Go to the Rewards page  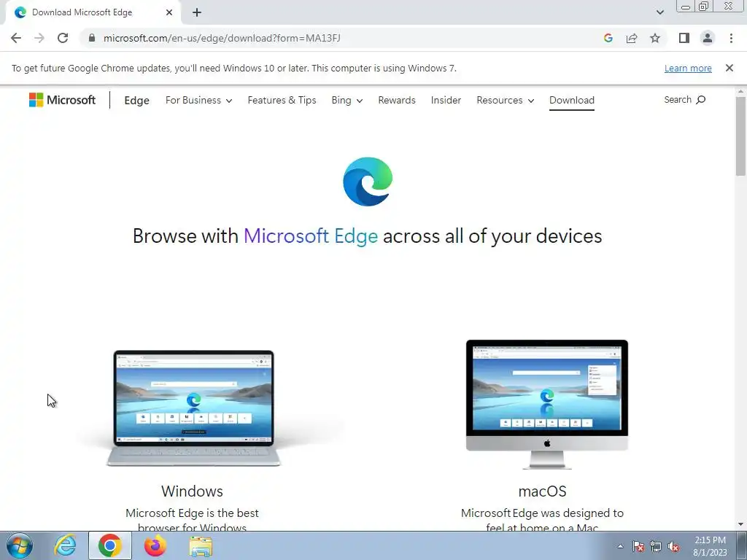coord(397,101)
